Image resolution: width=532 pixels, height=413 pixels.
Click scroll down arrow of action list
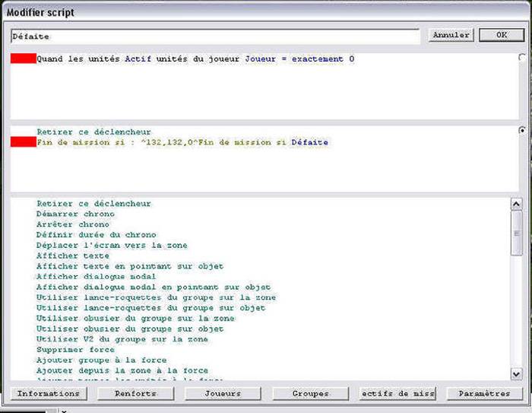516,373
